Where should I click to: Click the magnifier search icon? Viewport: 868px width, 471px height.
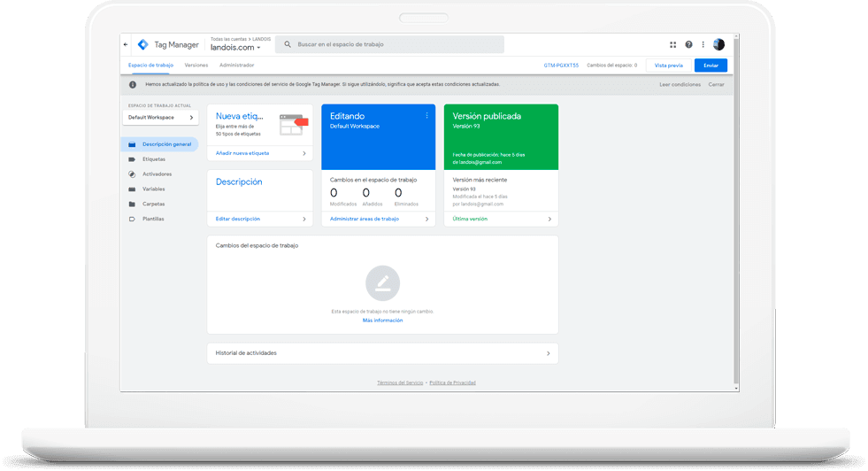click(288, 44)
